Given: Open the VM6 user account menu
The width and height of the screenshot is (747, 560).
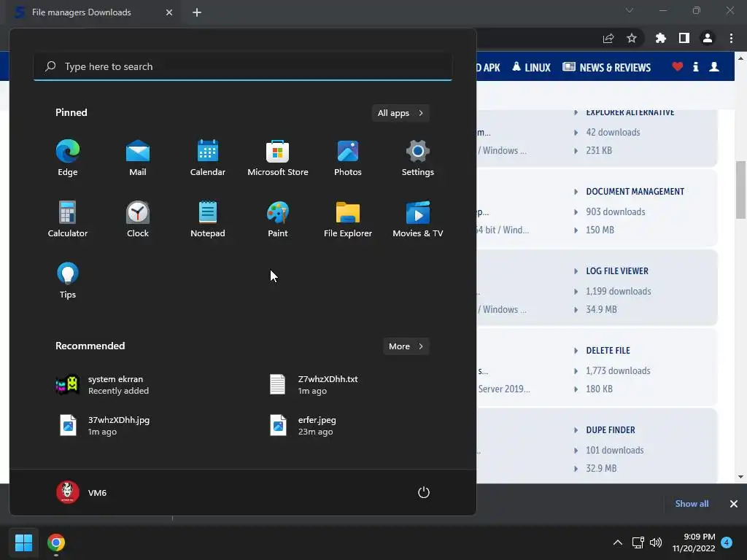Looking at the screenshot, I should point(82,492).
